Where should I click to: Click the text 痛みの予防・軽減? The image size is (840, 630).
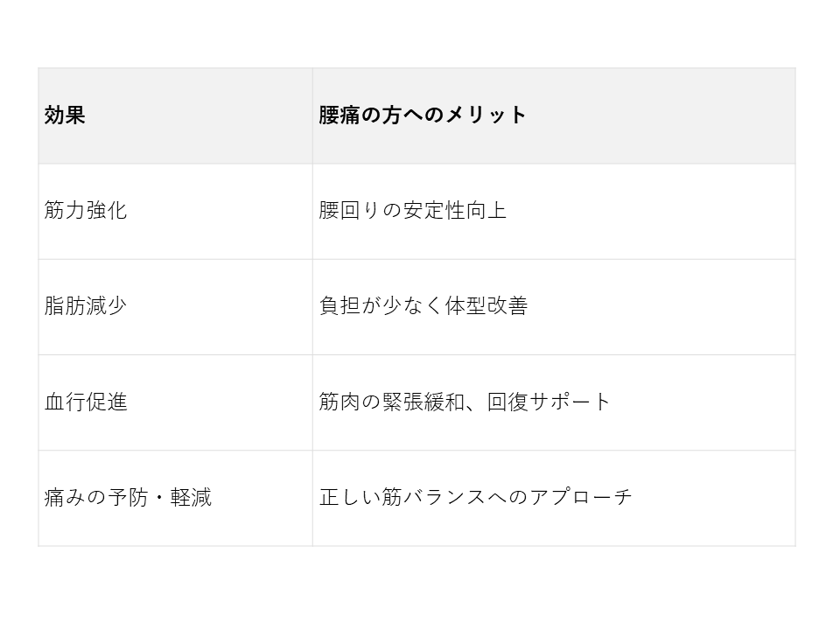[128, 498]
